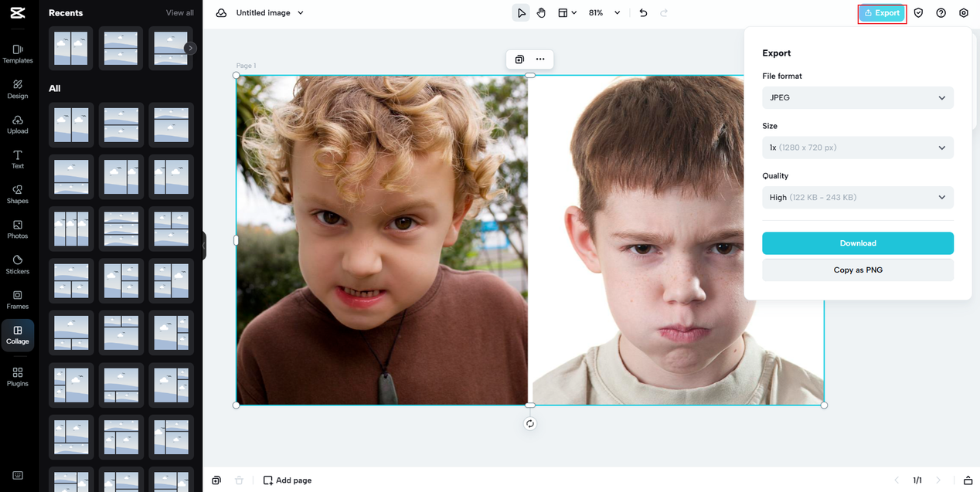Open the JPEG file format dropdown
This screenshot has width=980, height=492.
(x=858, y=97)
